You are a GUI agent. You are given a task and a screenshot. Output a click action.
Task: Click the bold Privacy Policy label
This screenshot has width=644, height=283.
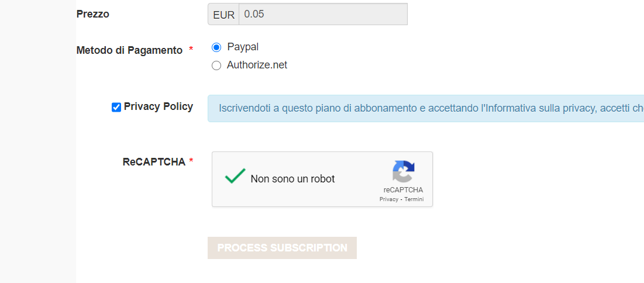[x=159, y=107]
